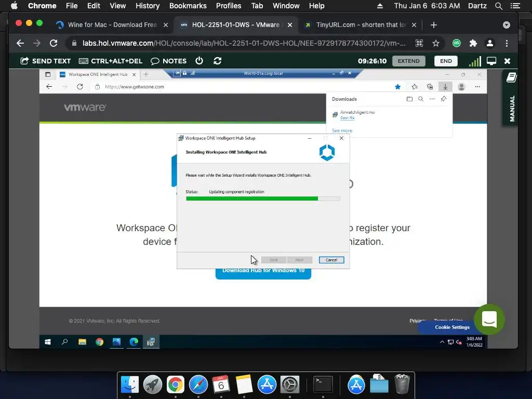Open Edge from Windows taskbar

[x=134, y=342]
